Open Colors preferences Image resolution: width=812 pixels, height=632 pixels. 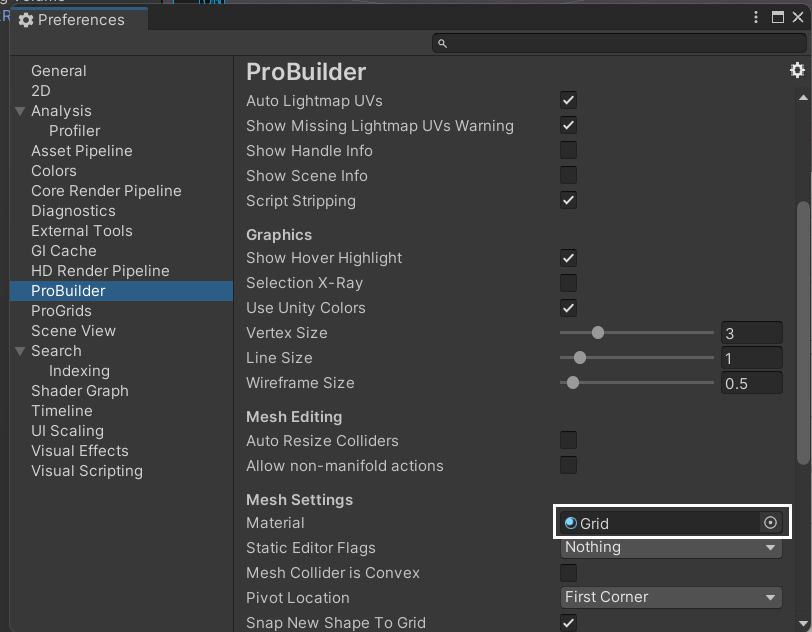(x=54, y=171)
